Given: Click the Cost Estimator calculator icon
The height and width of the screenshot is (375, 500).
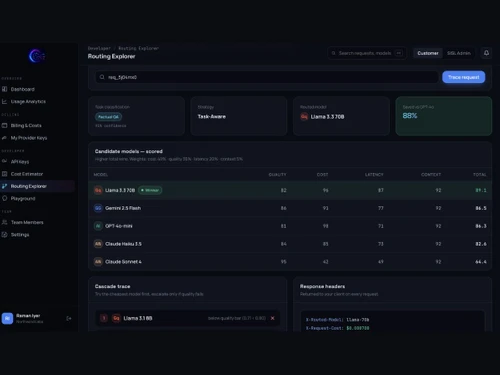Looking at the screenshot, I should (x=4, y=174).
